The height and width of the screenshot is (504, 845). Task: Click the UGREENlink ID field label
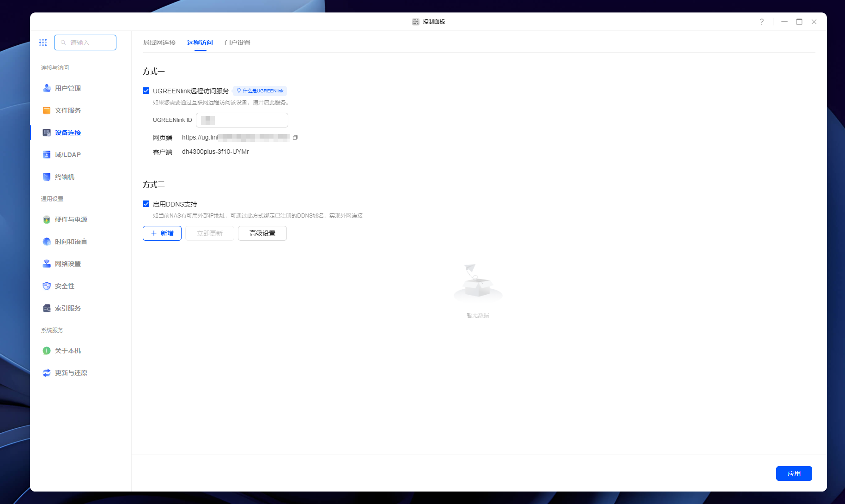click(172, 120)
